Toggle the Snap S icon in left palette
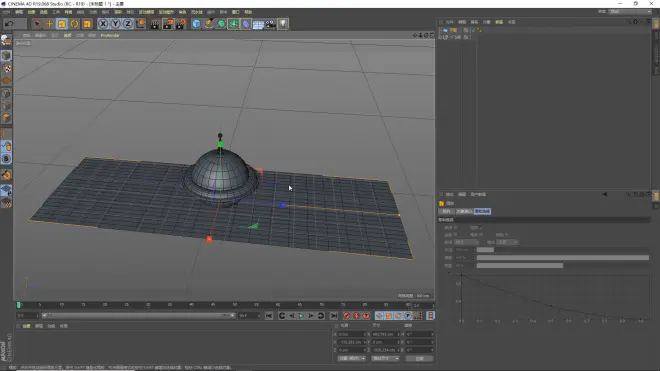The height and width of the screenshot is (371, 660). [x=6, y=159]
